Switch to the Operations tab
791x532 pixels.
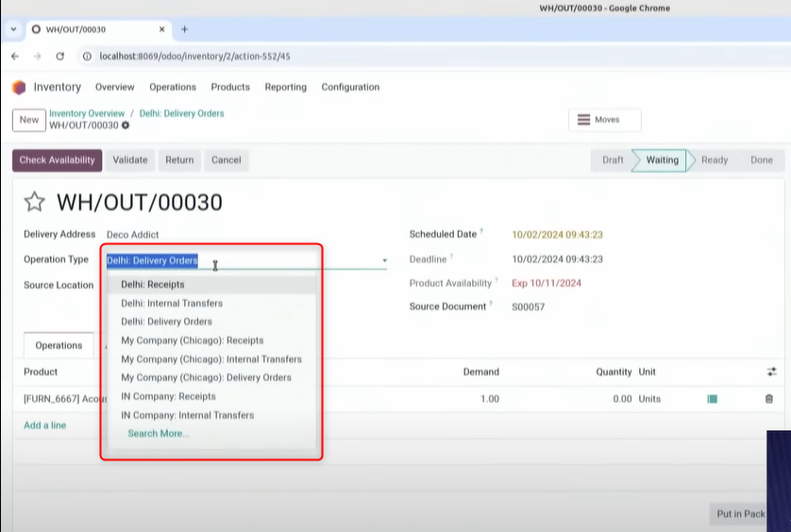click(x=59, y=345)
